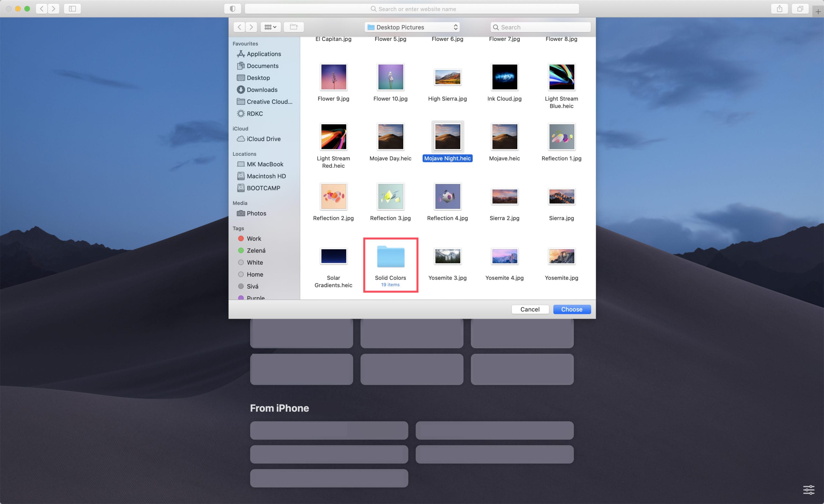The width and height of the screenshot is (824, 504).
Task: Select the Ink Cloud.jpg thumbnail
Action: [504, 77]
